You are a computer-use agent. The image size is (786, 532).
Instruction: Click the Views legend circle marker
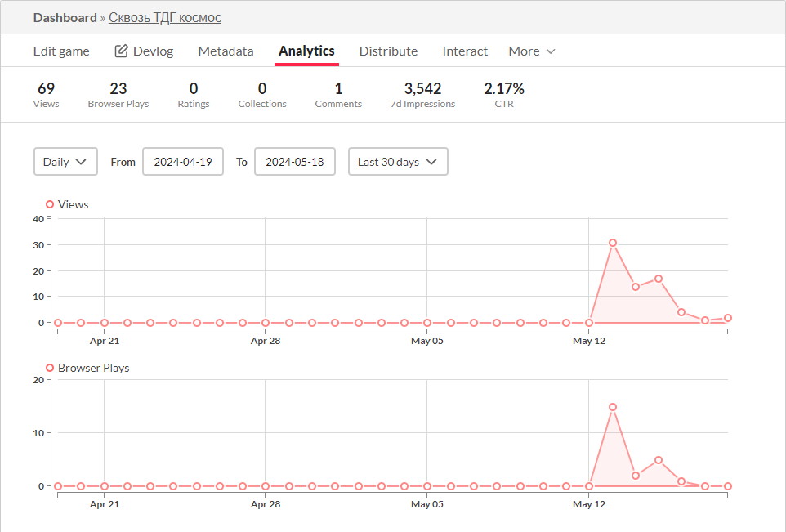click(50, 204)
